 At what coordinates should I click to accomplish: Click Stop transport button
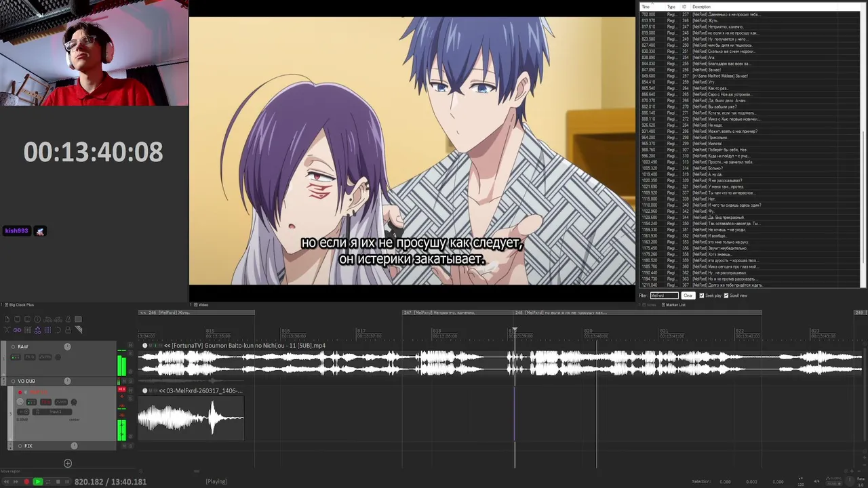point(58,482)
